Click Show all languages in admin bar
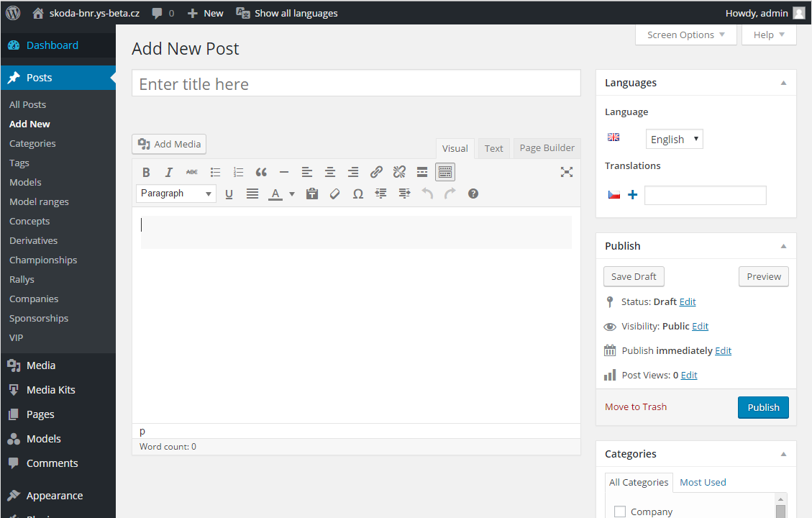This screenshot has width=812, height=518. pos(287,13)
